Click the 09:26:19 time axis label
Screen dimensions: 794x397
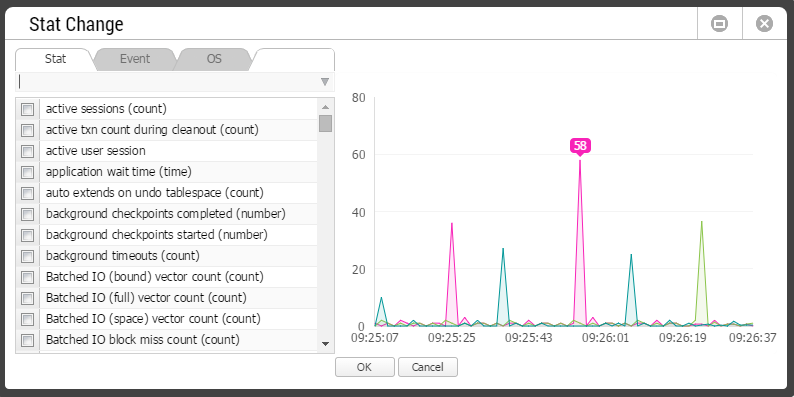682,338
